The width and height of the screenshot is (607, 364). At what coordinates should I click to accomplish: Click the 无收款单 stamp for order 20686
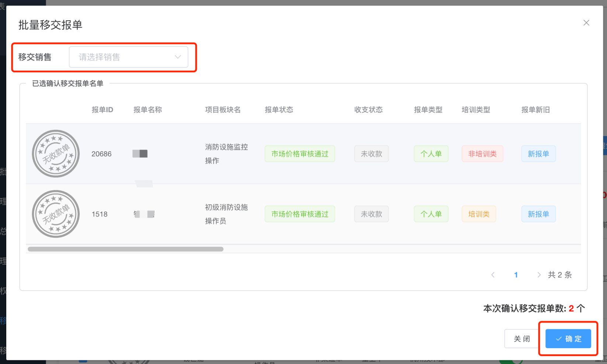[56, 154]
